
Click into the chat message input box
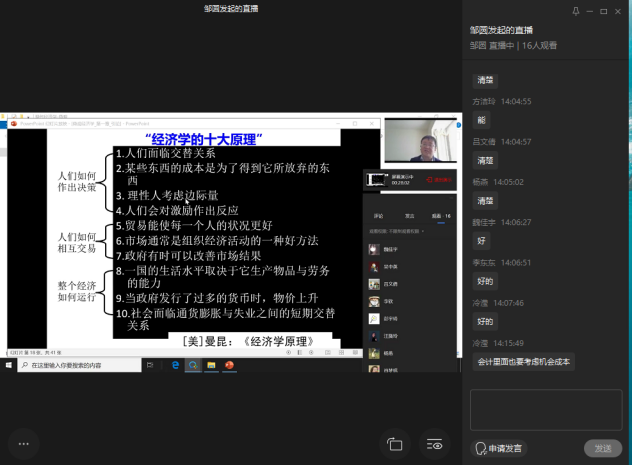click(x=546, y=409)
